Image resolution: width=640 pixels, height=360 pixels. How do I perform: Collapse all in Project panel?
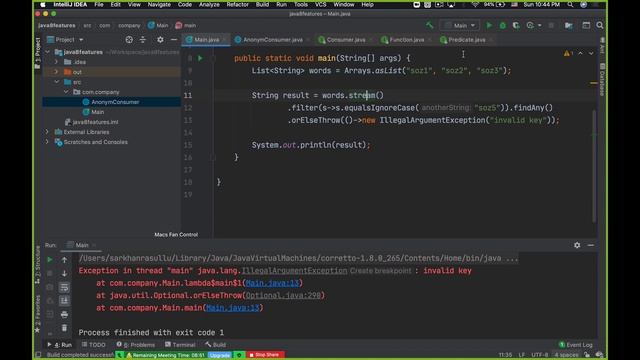[x=143, y=40]
